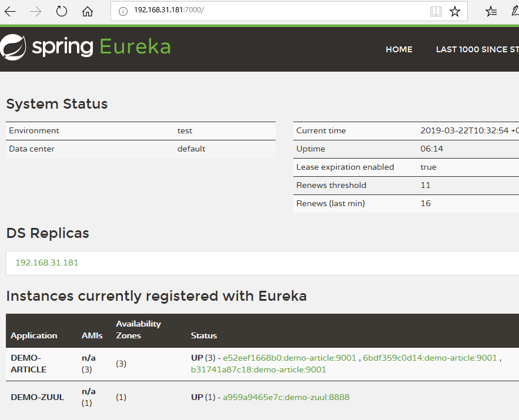Open the 192.168.31.181 DS replica link
The height and width of the screenshot is (420, 519).
(x=46, y=263)
